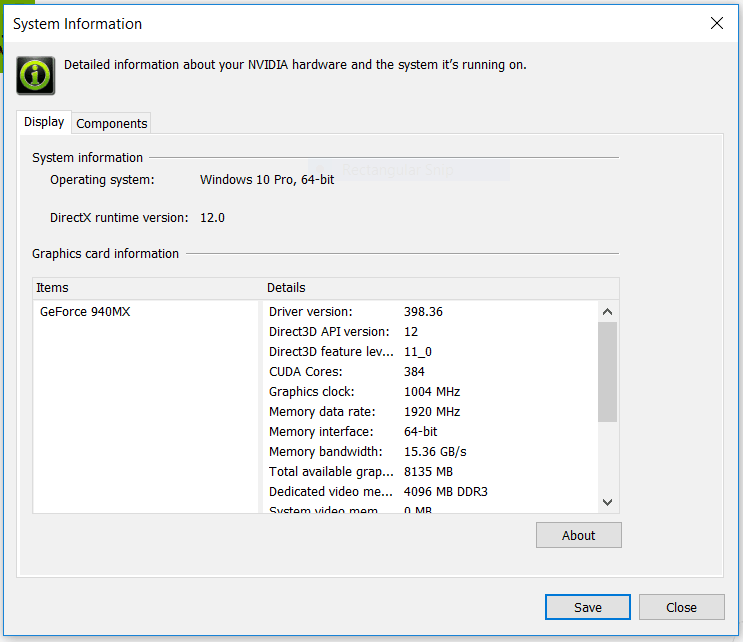Image resolution: width=743 pixels, height=642 pixels.
Task: Switch to the Components tab
Action: pos(112,123)
